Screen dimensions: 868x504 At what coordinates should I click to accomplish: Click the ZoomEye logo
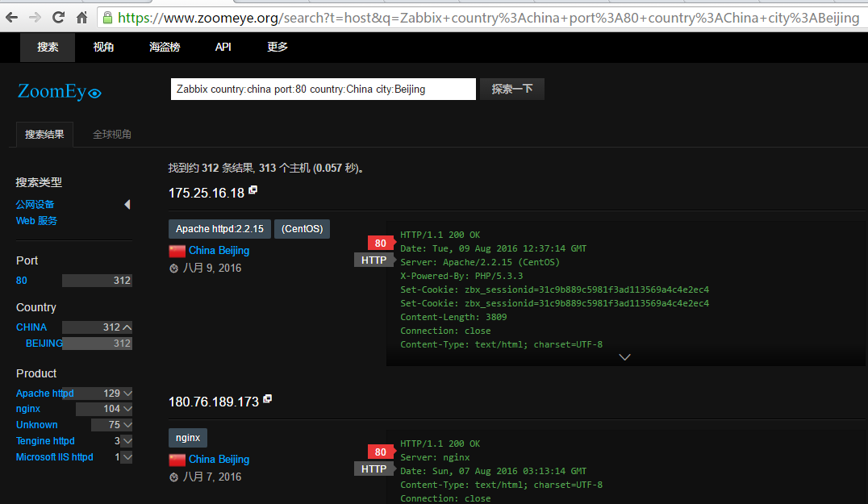coord(59,92)
